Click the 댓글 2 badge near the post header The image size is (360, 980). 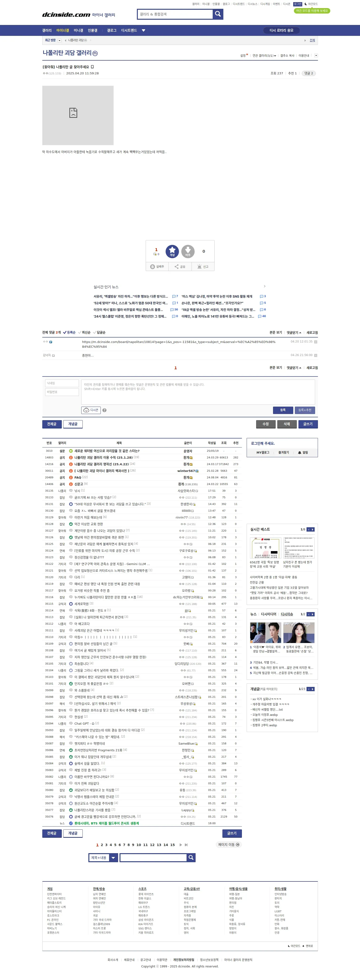[309, 73]
